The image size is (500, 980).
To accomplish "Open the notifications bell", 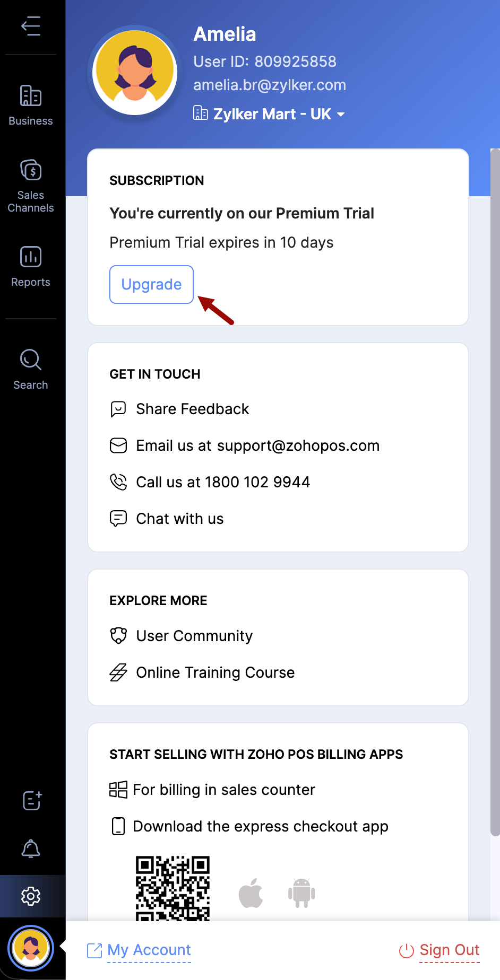I will [31, 848].
